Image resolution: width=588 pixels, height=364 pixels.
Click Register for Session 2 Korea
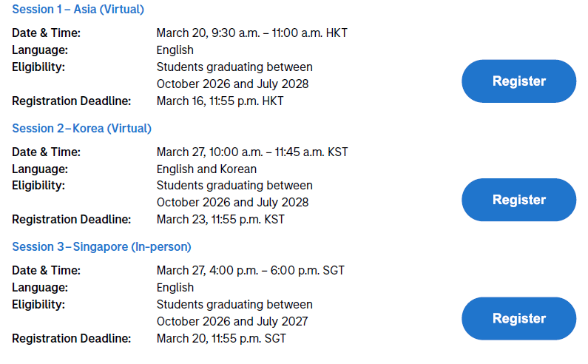tap(518, 200)
